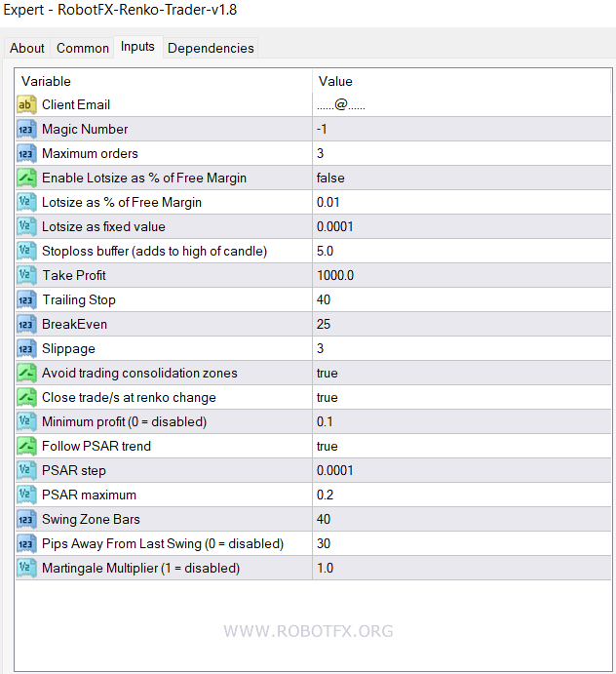
Task: Click the boolean icon beside Enable Lotsize as % of Free Margin
Action: point(26,178)
